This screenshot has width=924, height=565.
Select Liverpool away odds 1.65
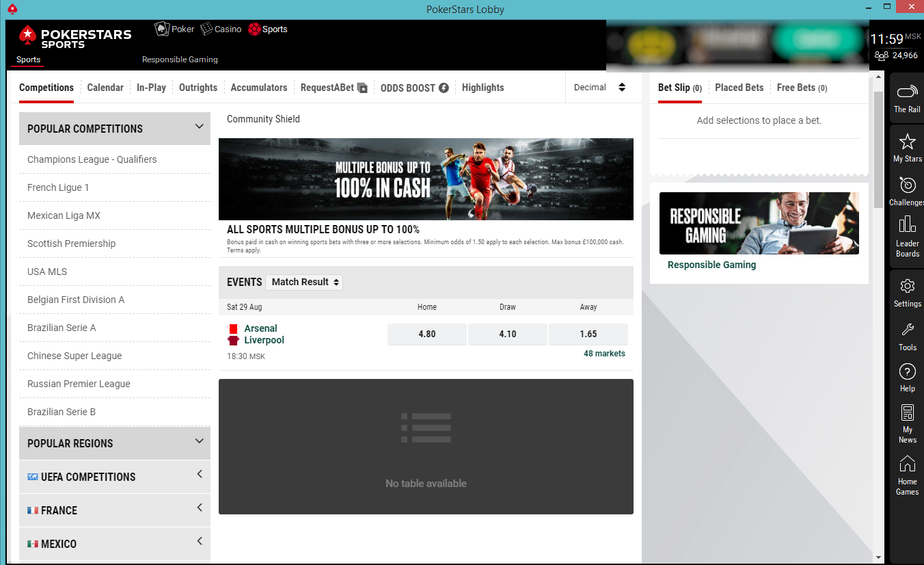tap(588, 334)
